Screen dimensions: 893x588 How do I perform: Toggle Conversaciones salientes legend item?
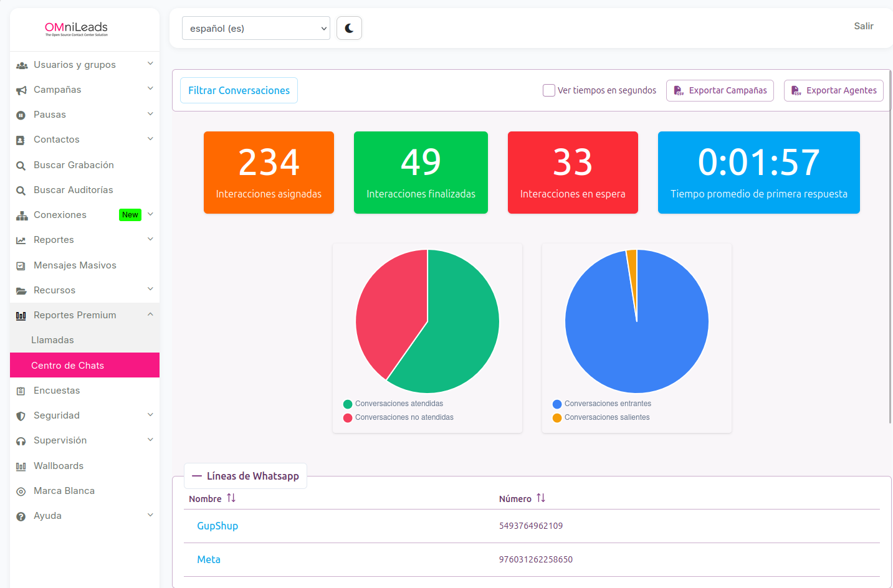click(601, 417)
